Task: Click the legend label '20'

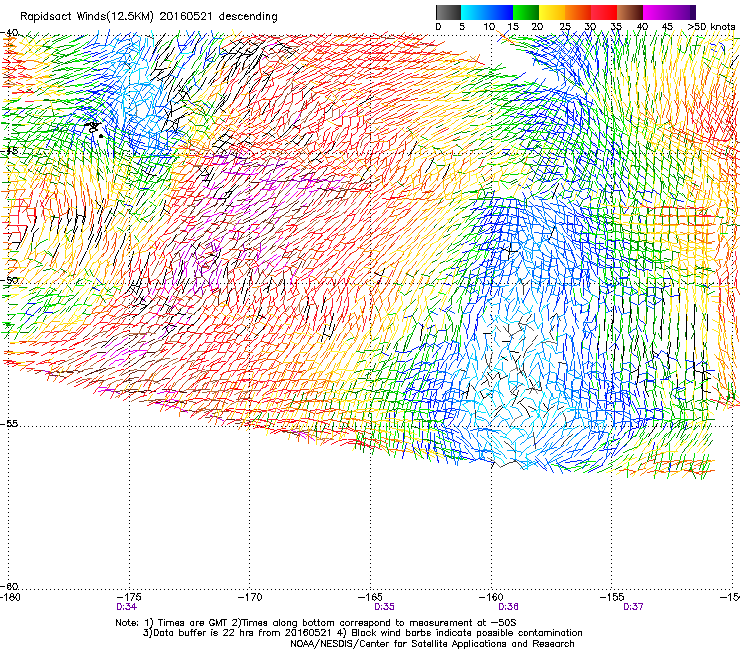Action: (x=538, y=27)
